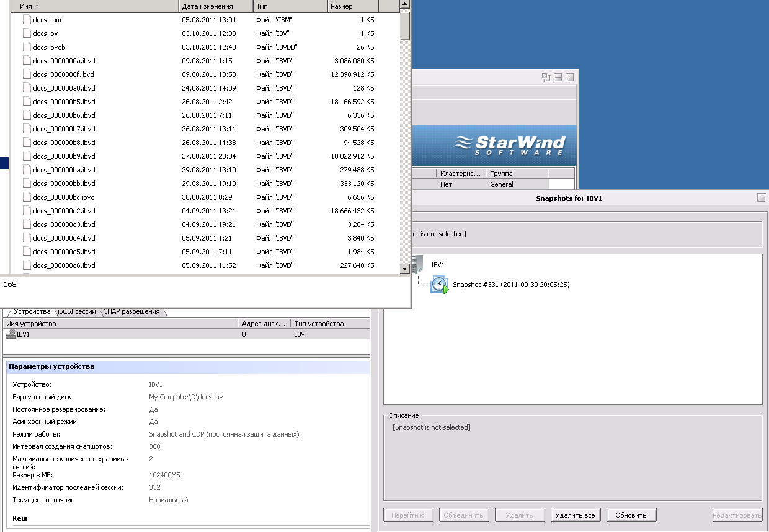
Task: Click the Нормальный state value
Action: pos(169,500)
